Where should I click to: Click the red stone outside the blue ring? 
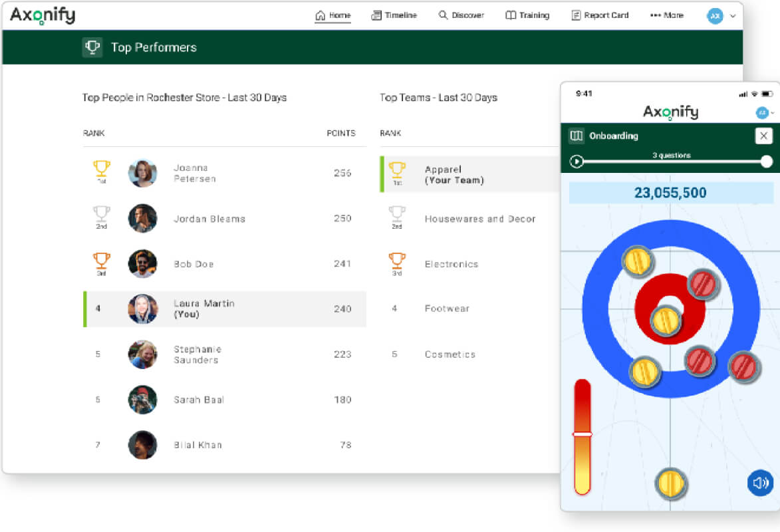coord(744,366)
